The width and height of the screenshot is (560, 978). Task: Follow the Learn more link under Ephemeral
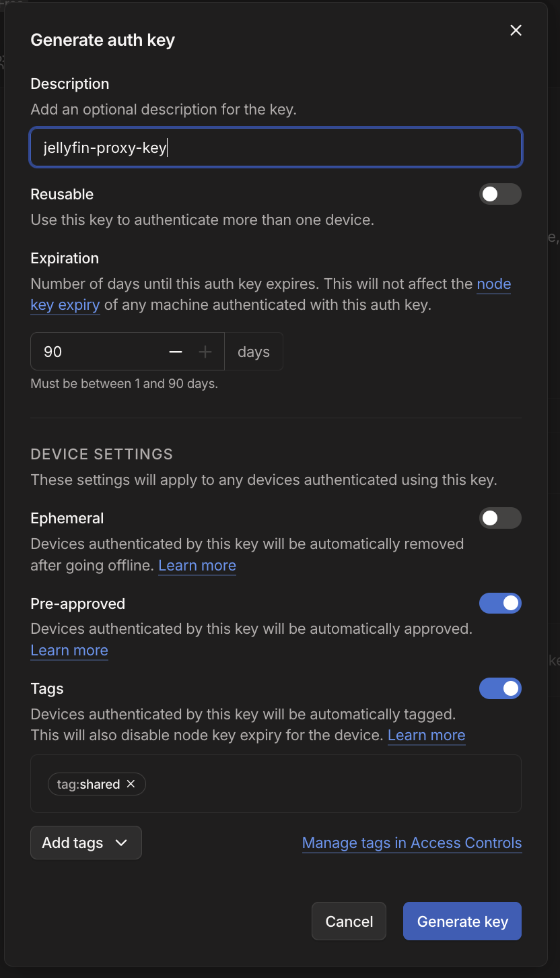click(x=197, y=565)
